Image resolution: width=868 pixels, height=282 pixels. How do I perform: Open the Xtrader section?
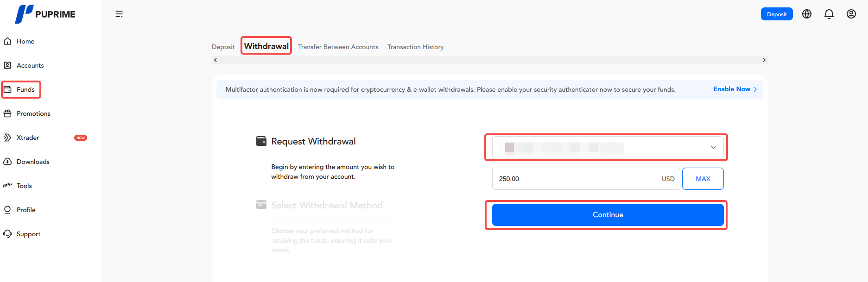point(28,138)
